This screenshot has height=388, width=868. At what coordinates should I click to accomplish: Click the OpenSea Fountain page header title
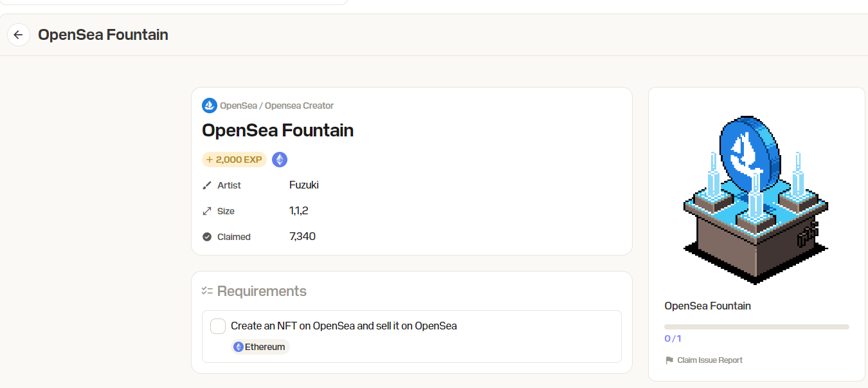pos(103,35)
